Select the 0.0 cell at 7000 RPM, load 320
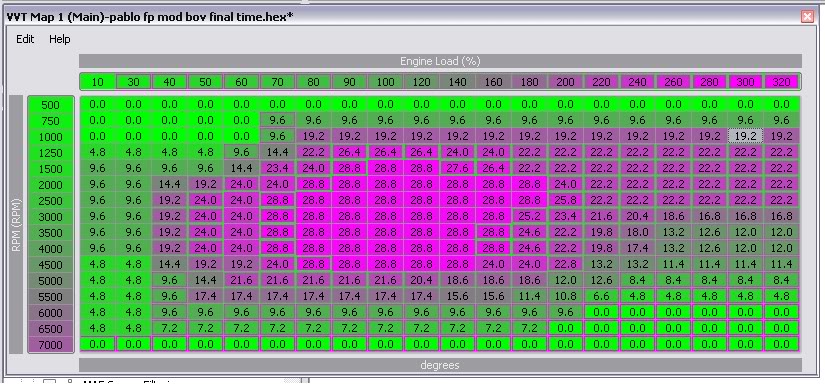The image size is (825, 384). click(x=781, y=345)
